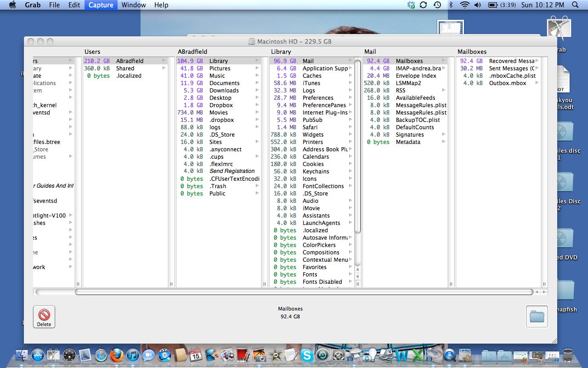Screen dimensions: 588x368
Task: Select the Documents folder row
Action: pyautogui.click(x=224, y=83)
